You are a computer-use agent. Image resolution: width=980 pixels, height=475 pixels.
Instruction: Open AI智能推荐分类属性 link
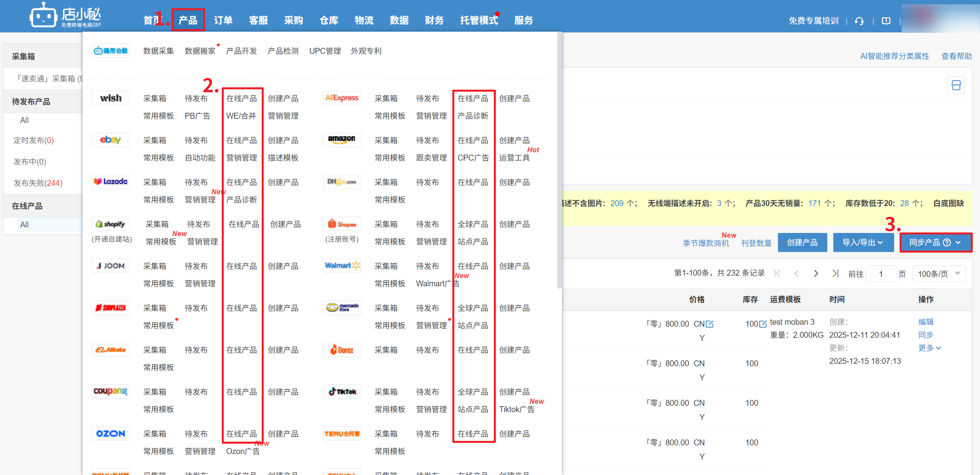(x=894, y=56)
